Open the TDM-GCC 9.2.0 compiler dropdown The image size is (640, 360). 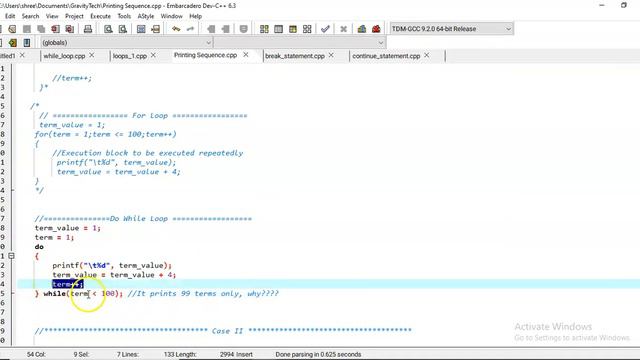(x=451, y=29)
